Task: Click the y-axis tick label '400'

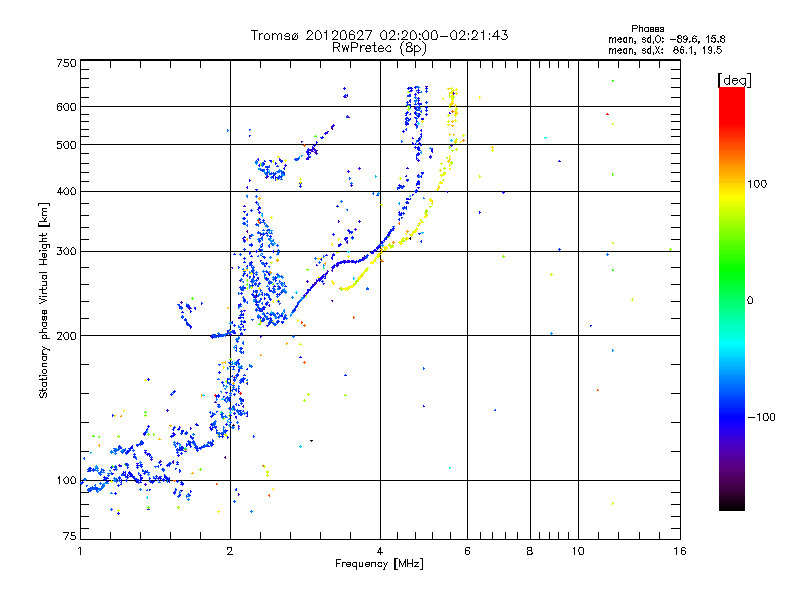Action: click(67, 192)
